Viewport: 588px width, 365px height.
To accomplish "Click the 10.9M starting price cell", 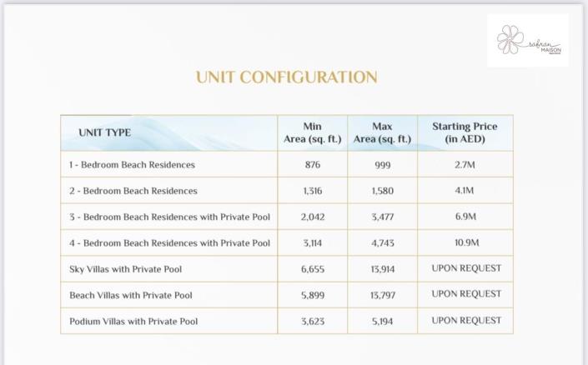I will tap(465, 243).
